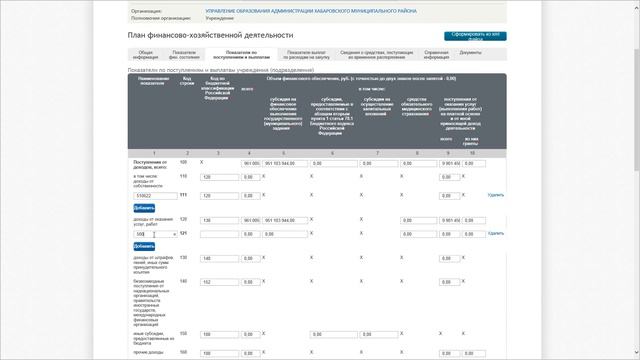Click row 120 medical insurance field 0.00

(418, 220)
